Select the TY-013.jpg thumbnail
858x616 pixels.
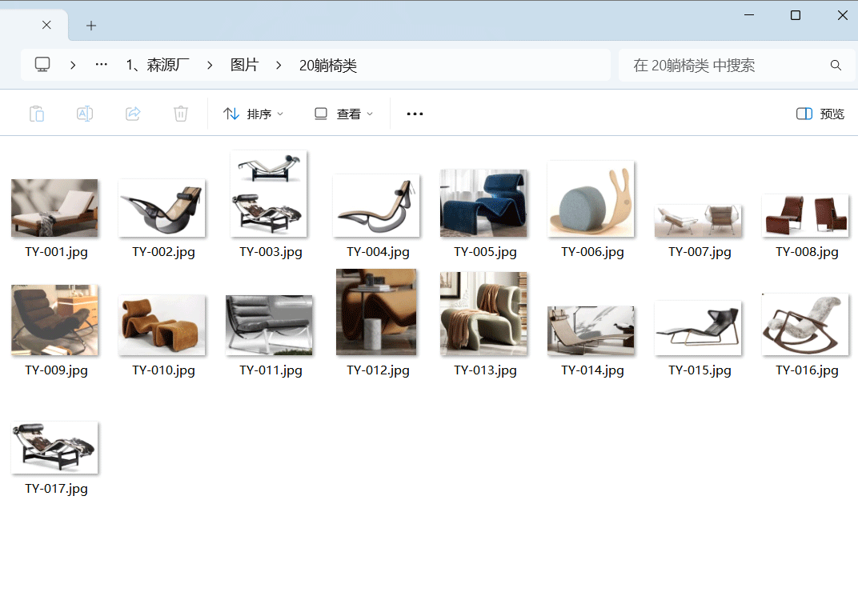click(x=483, y=314)
